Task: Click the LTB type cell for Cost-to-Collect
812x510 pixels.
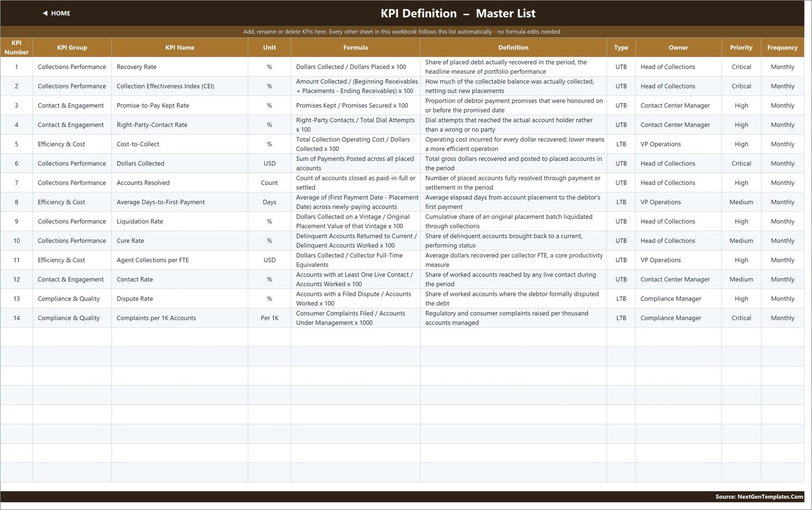Action: (621, 144)
